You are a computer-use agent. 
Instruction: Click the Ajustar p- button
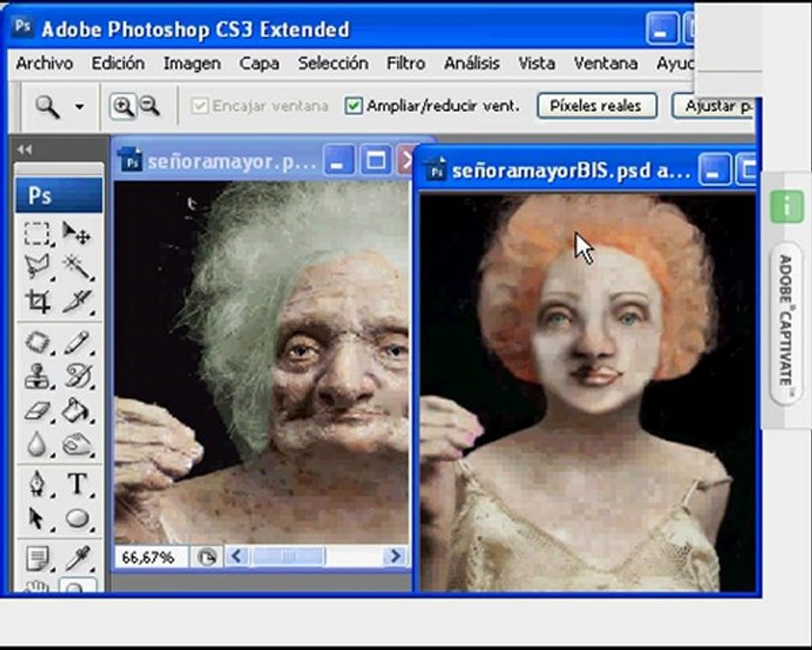[x=715, y=106]
